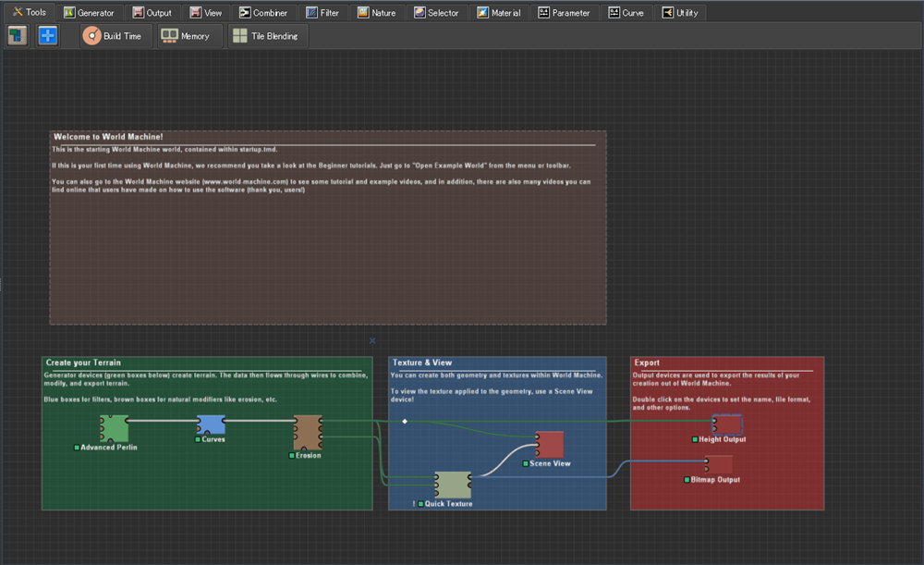Screen dimensions: 924x565
Task: Click the Welcome to World Machine title
Action: 108,137
